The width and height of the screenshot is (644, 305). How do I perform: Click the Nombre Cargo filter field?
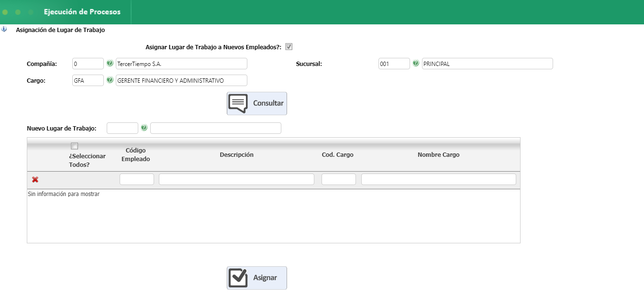coord(439,179)
